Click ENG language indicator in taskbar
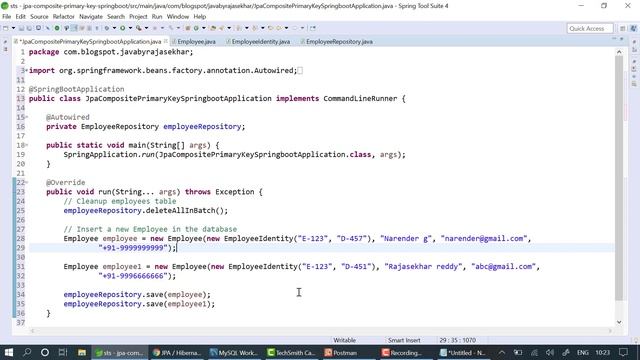 [582, 352]
